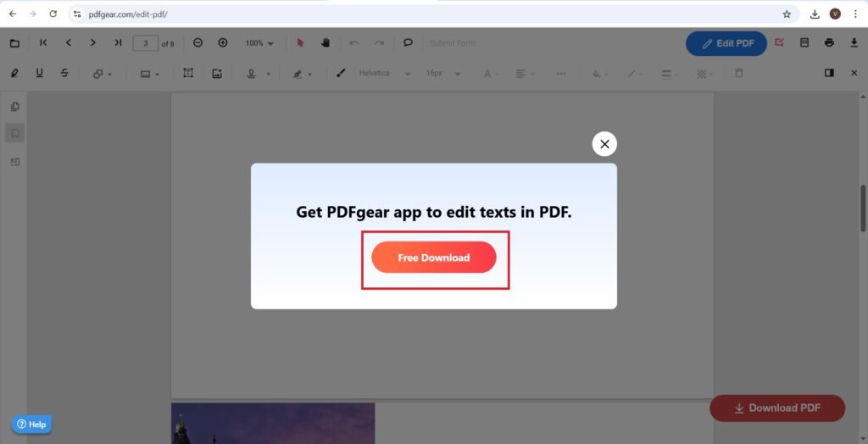Close the PDFgear app popup

coord(604,144)
